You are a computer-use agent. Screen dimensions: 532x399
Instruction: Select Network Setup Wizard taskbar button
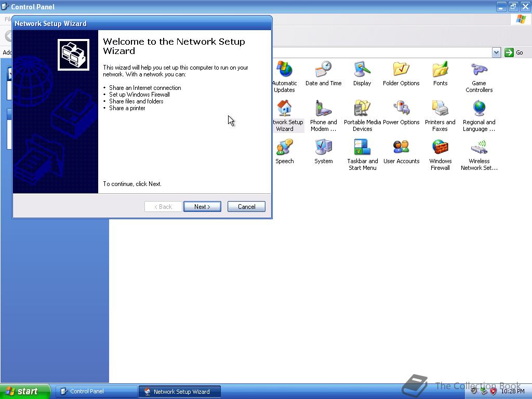click(x=180, y=392)
